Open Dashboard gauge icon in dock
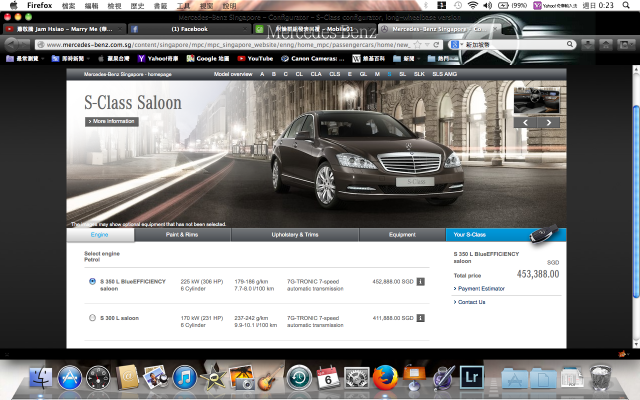 click(x=98, y=378)
